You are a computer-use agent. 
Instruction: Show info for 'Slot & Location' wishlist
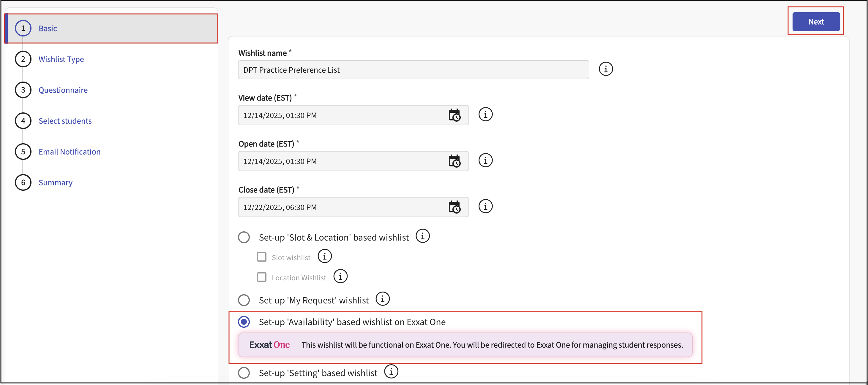click(x=422, y=236)
